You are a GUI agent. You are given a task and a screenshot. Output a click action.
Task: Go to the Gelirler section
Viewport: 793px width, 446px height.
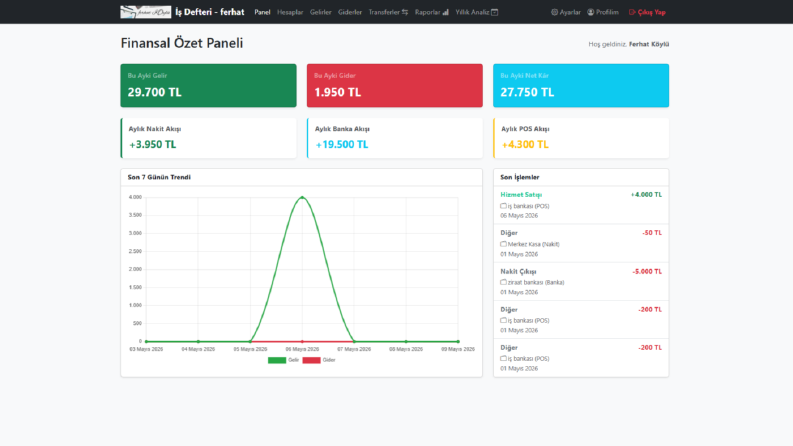(x=321, y=12)
